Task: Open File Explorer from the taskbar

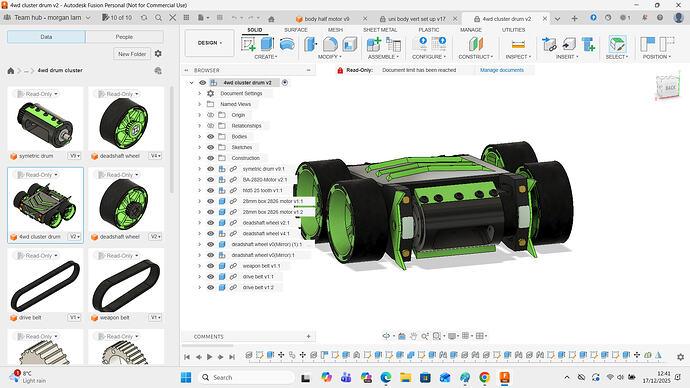Action: 405,377
